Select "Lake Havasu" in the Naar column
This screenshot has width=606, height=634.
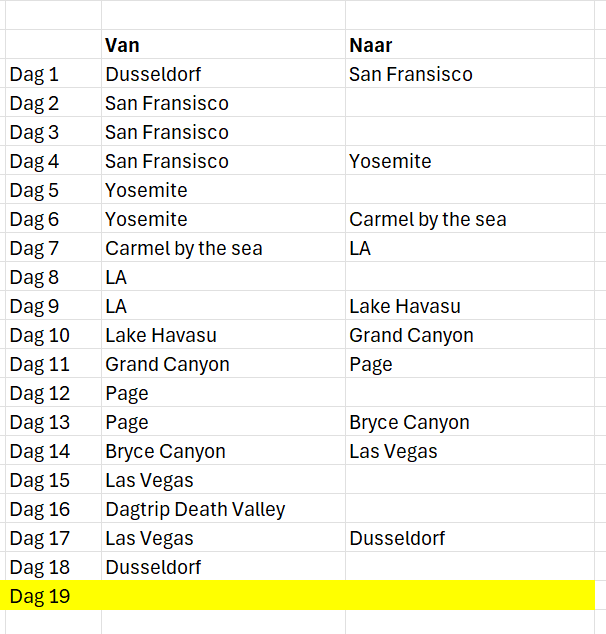(404, 306)
